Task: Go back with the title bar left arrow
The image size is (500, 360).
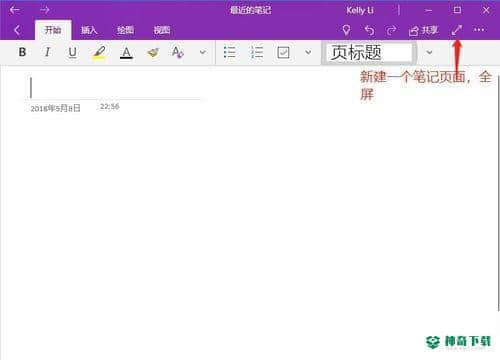Action: point(14,10)
